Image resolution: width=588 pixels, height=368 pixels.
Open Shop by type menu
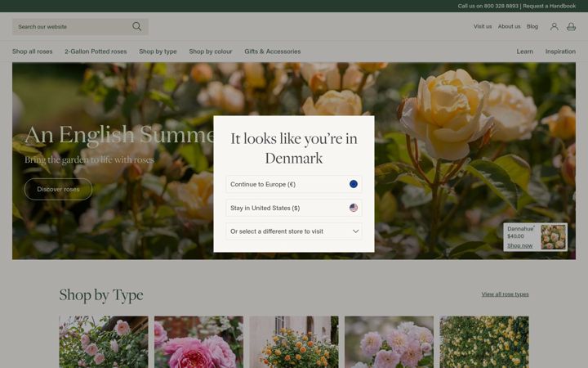click(x=158, y=52)
